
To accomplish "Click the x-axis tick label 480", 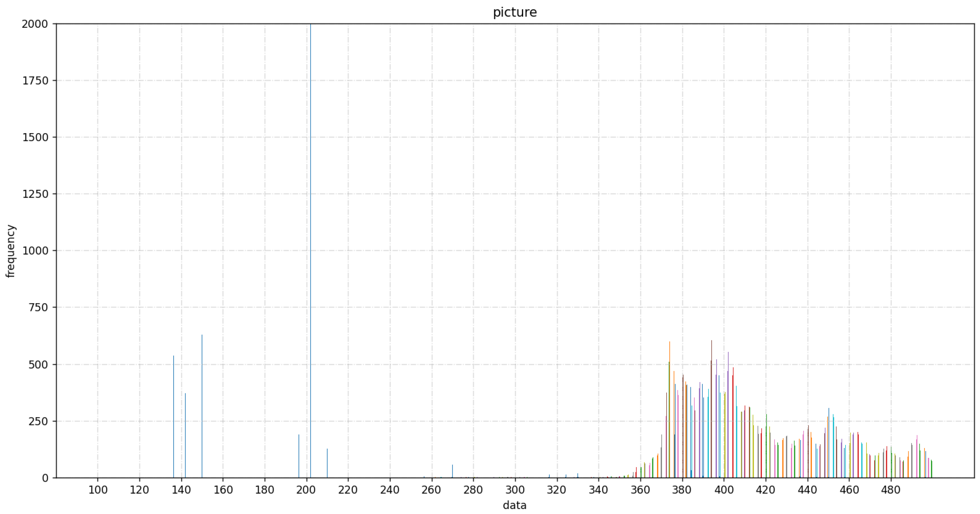I will pos(891,490).
